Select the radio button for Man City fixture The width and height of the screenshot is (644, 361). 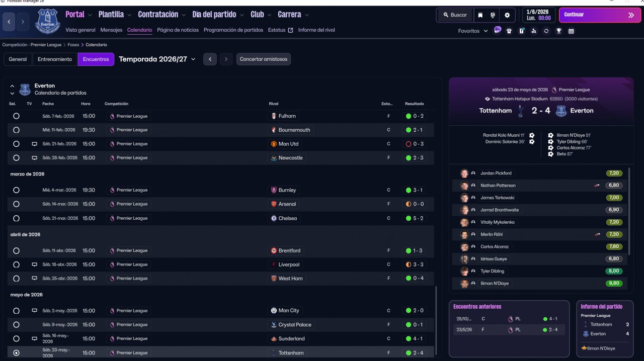pyautogui.click(x=16, y=311)
